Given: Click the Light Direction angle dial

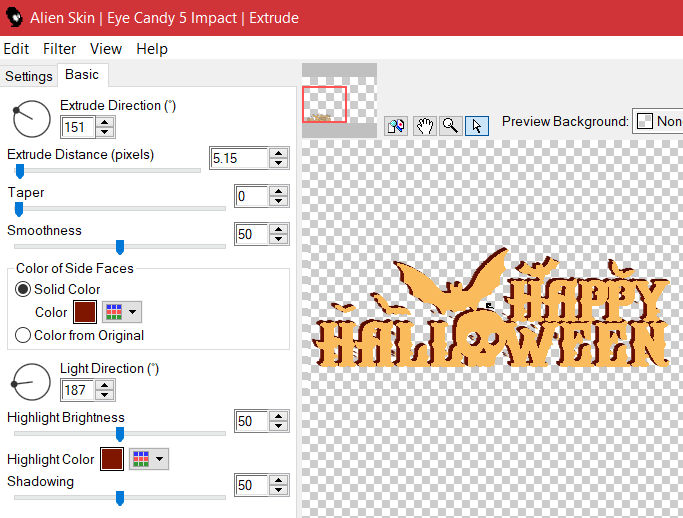Looking at the screenshot, I should (31, 381).
